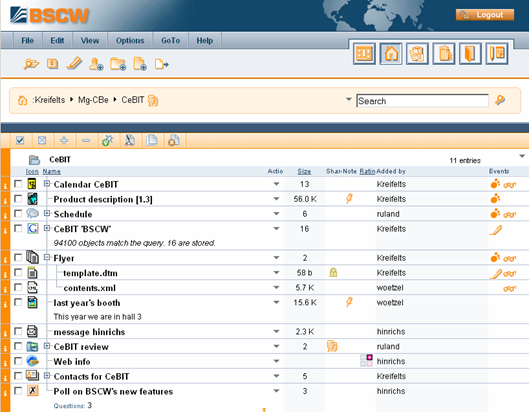Open the action dropdown for contents.xml
The width and height of the screenshot is (529, 412).
click(x=276, y=287)
